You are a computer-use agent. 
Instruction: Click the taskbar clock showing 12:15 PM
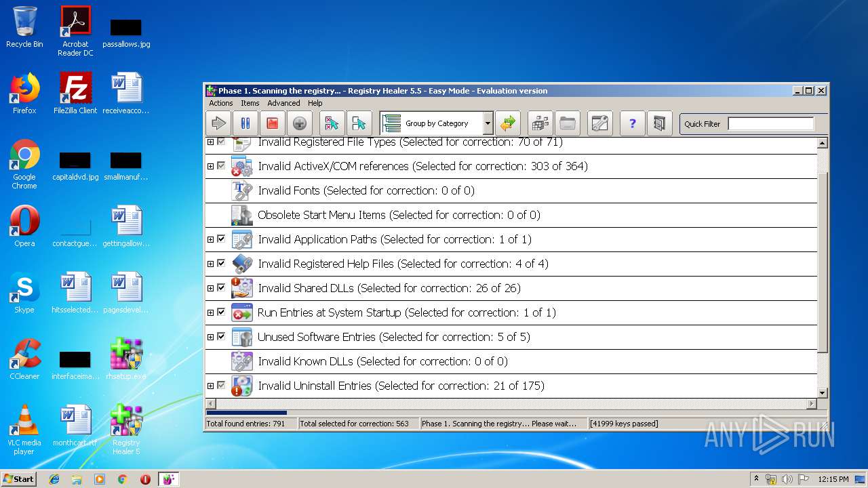pos(833,479)
